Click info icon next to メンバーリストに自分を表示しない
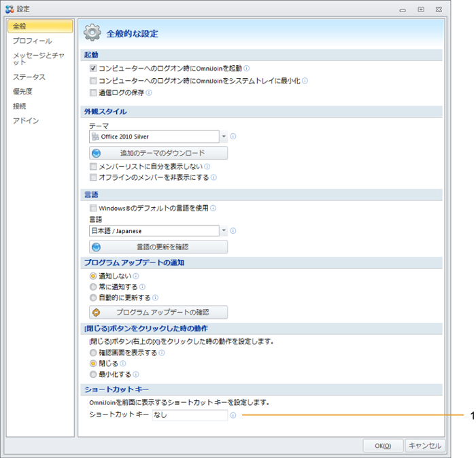Image resolution: width=476 pixels, height=458 pixels. click(207, 166)
